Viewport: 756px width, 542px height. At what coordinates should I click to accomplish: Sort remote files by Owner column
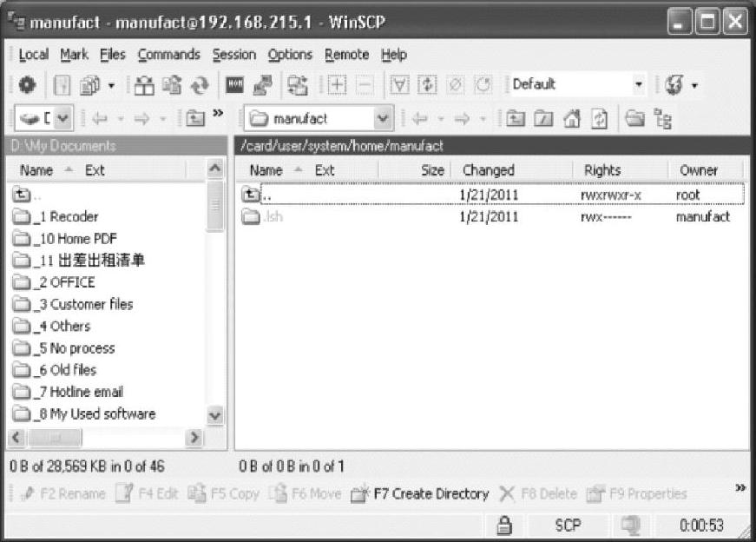(x=706, y=170)
